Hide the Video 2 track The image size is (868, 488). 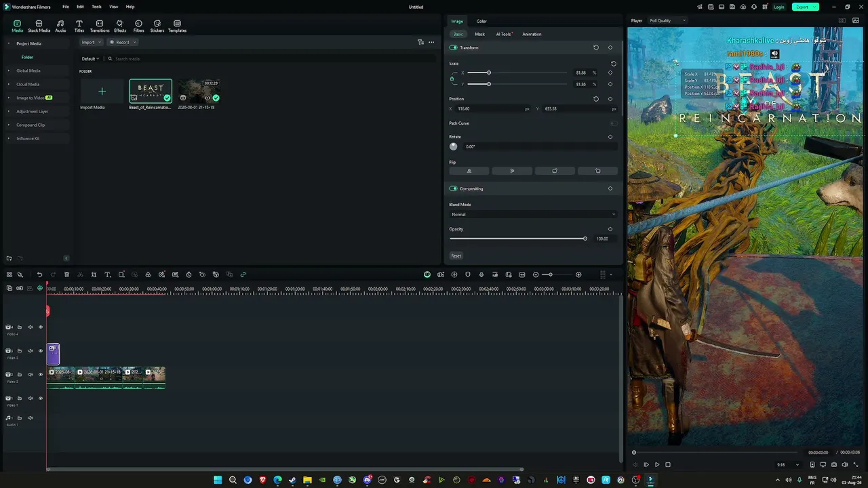40,374
